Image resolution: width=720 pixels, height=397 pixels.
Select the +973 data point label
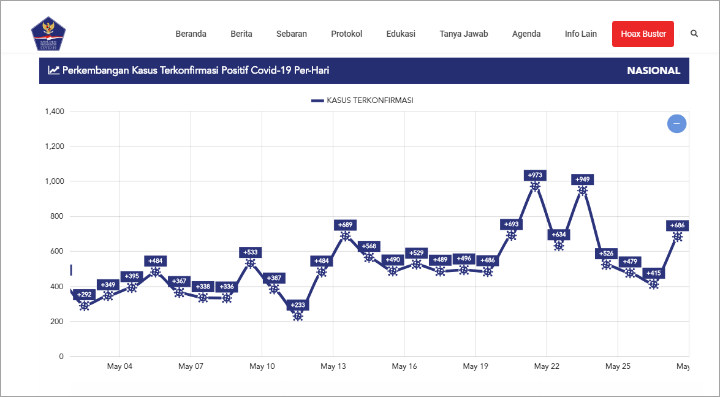click(535, 175)
